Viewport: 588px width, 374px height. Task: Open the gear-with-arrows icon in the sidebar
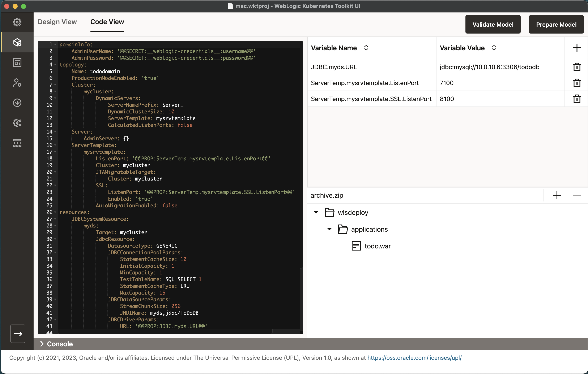tap(17, 123)
